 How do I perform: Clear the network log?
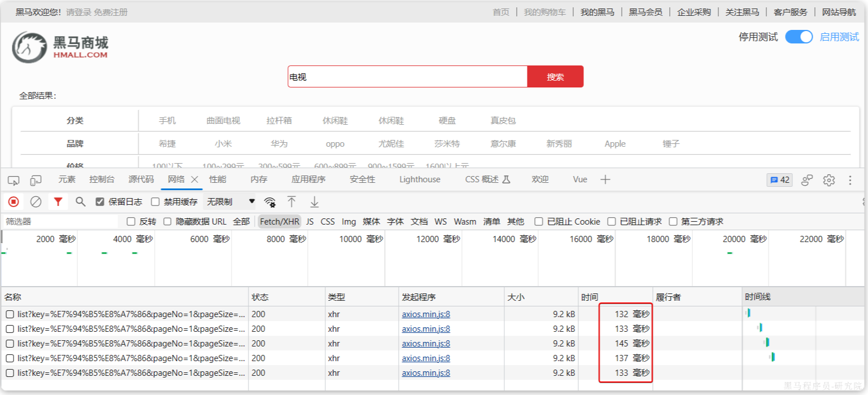tap(36, 201)
